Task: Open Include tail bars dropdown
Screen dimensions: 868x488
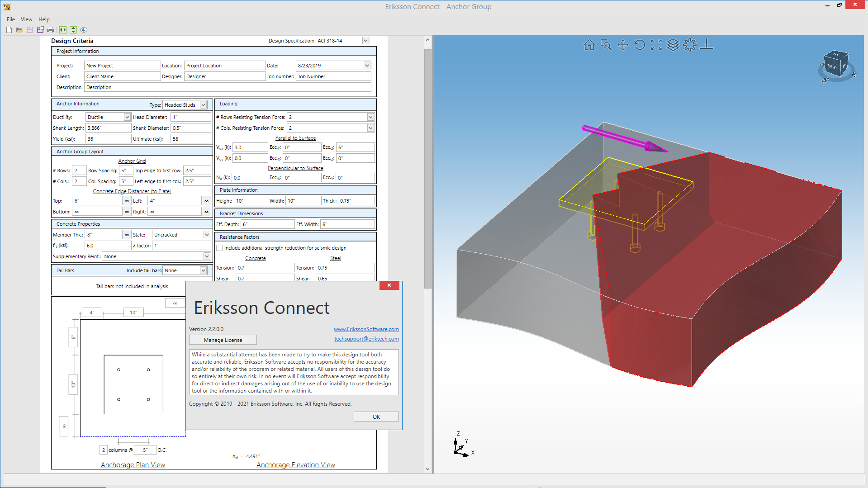Action: pyautogui.click(x=204, y=270)
